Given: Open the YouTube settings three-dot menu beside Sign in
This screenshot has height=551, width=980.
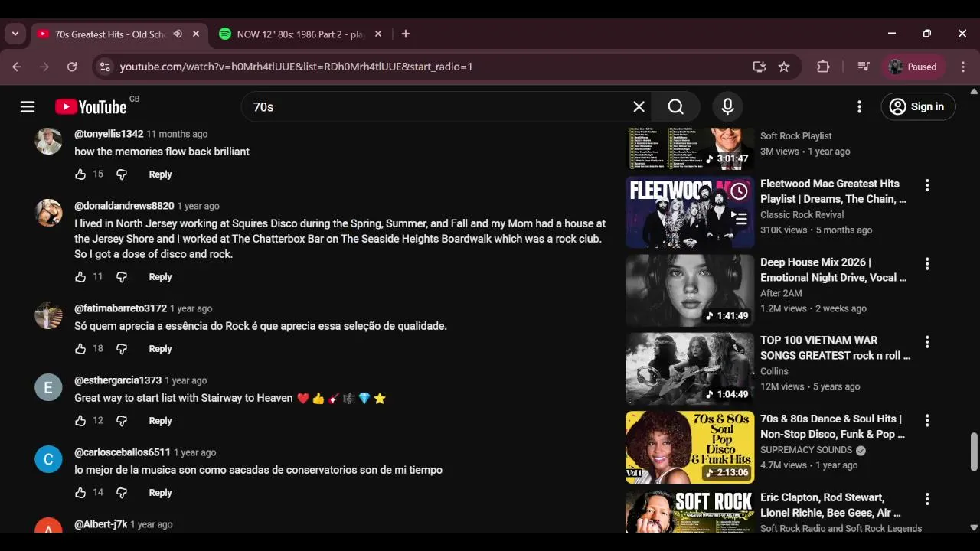Looking at the screenshot, I should 859,107.
